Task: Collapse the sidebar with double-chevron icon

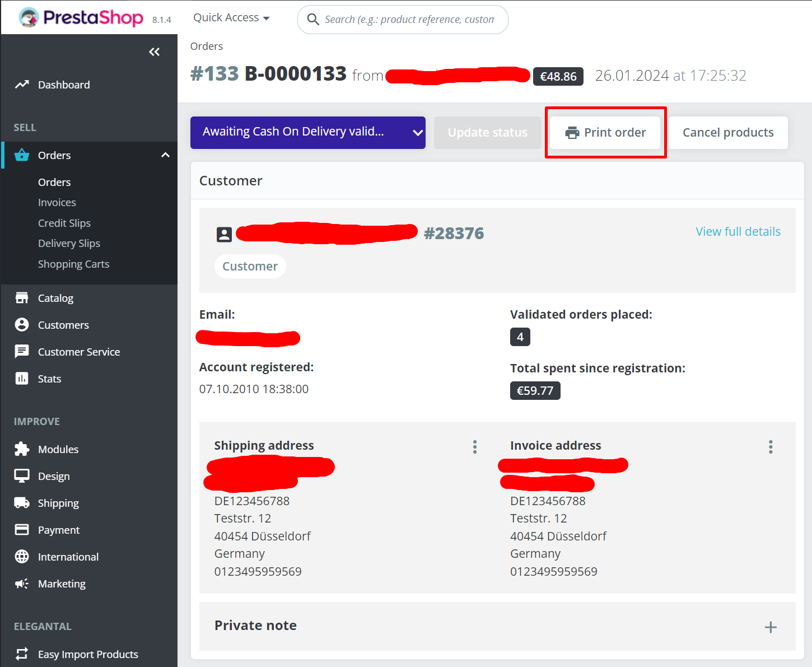Action: click(155, 52)
